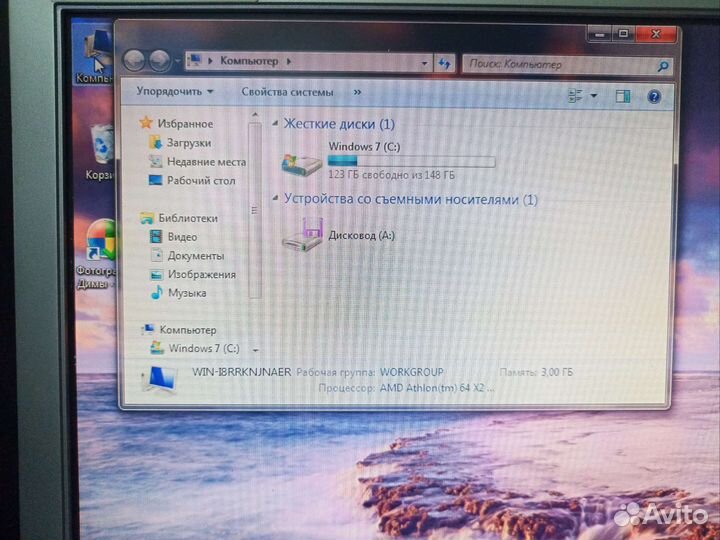
Task: Click the change view icon in toolbar
Action: [x=575, y=96]
